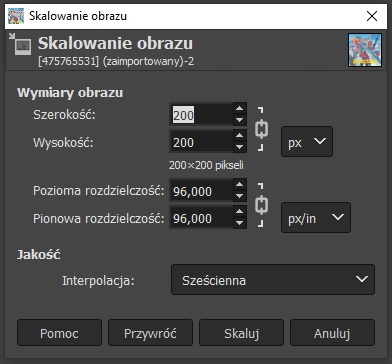Decrease Wysokość value with down arrow
The width and height of the screenshot is (392, 364).
click(240, 147)
